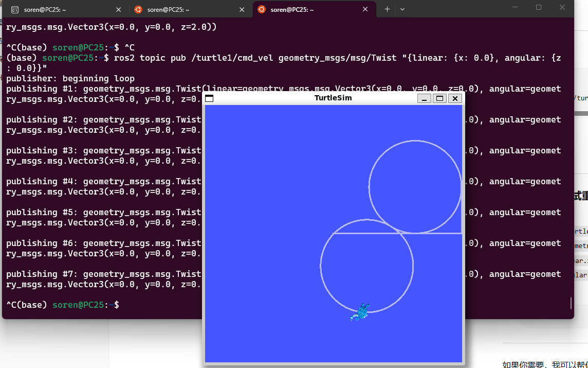Click the top line ending 'z=2.0))'
Image resolution: width=588 pixels, height=368 pixels.
coord(112,27)
